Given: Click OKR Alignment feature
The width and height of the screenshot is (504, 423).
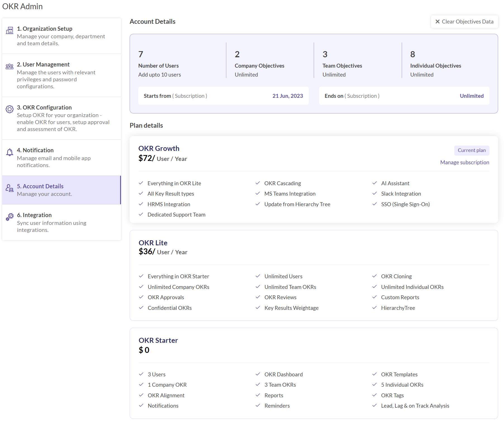Looking at the screenshot, I should [x=166, y=395].
